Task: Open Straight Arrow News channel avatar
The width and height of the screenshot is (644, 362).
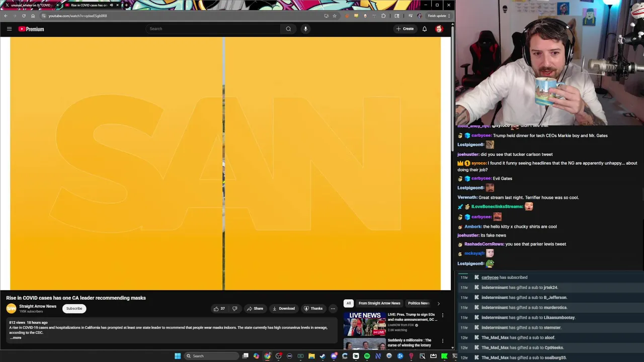Action: click(x=11, y=308)
